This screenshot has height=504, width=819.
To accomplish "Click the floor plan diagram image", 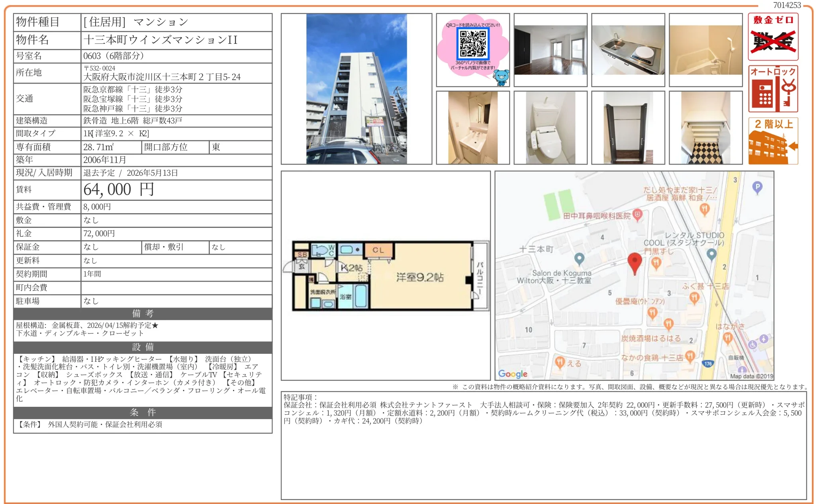I will click(385, 276).
